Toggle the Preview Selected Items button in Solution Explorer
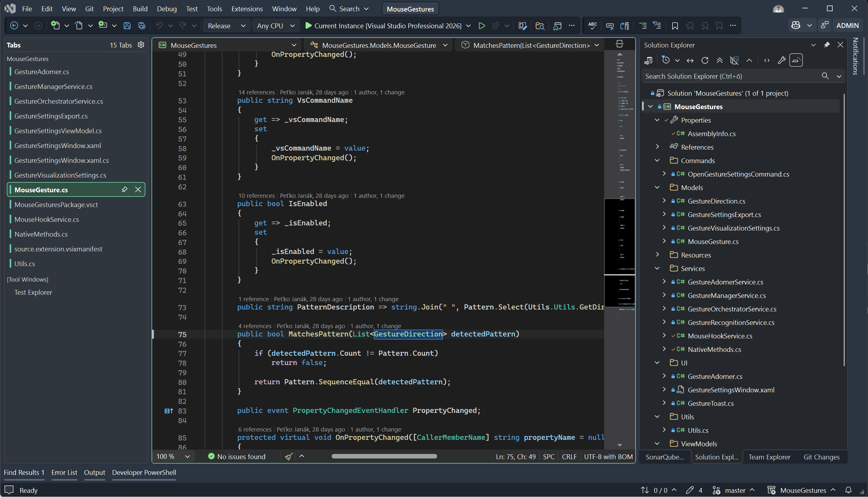868x497 pixels. pyautogui.click(x=796, y=60)
